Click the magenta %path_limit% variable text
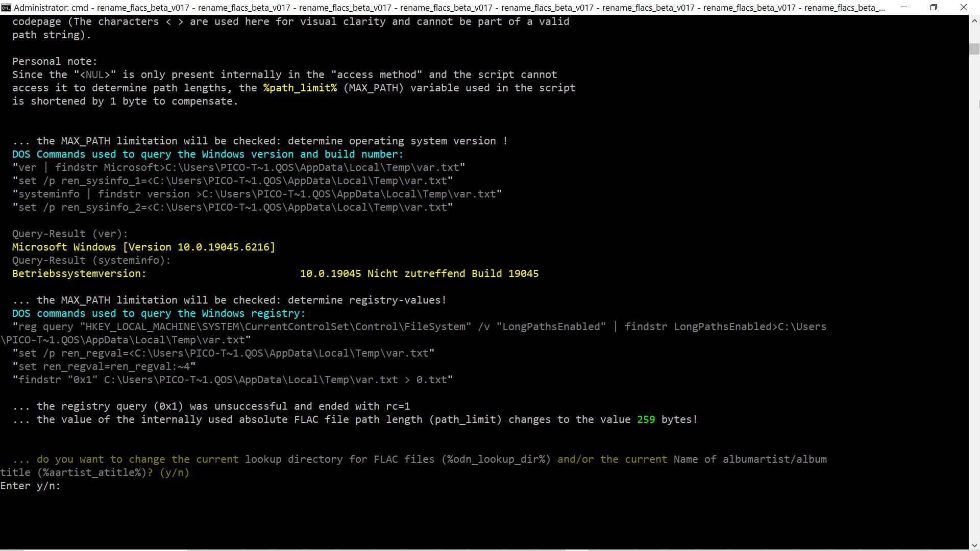This screenshot has width=980, height=551. [300, 88]
